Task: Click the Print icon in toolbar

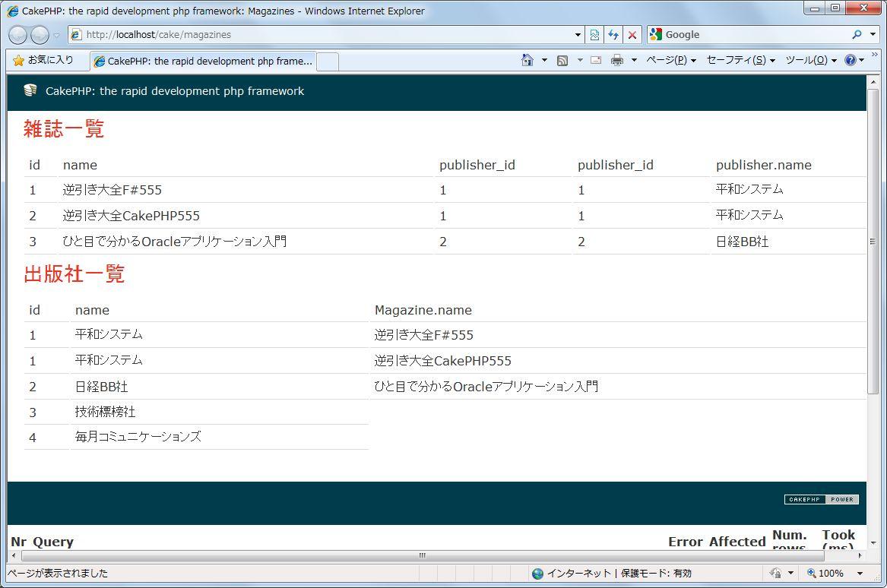Action: [x=617, y=61]
